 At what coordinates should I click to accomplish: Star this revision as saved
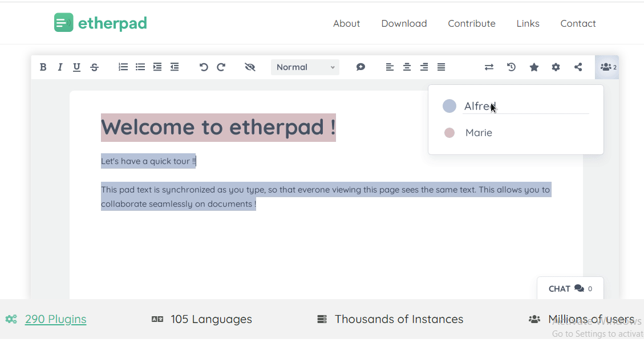click(x=534, y=67)
